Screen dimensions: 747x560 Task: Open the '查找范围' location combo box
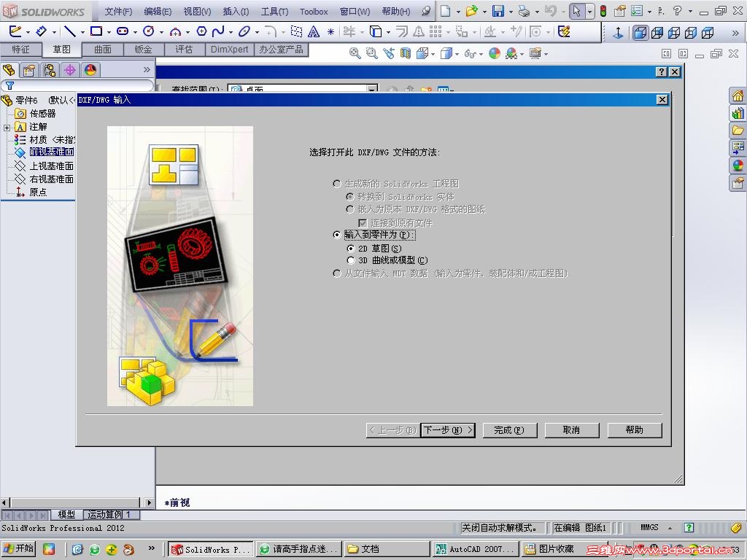pyautogui.click(x=303, y=88)
